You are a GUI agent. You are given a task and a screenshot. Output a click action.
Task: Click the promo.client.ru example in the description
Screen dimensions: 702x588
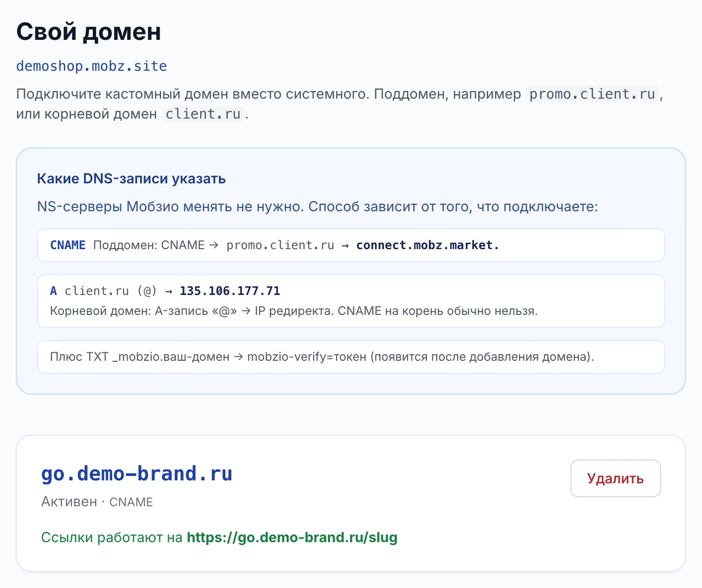tap(592, 94)
